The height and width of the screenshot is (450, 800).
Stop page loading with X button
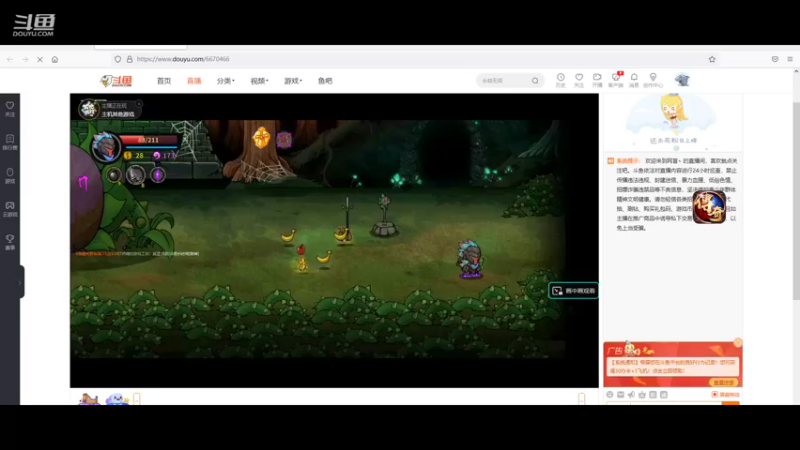[x=40, y=59]
